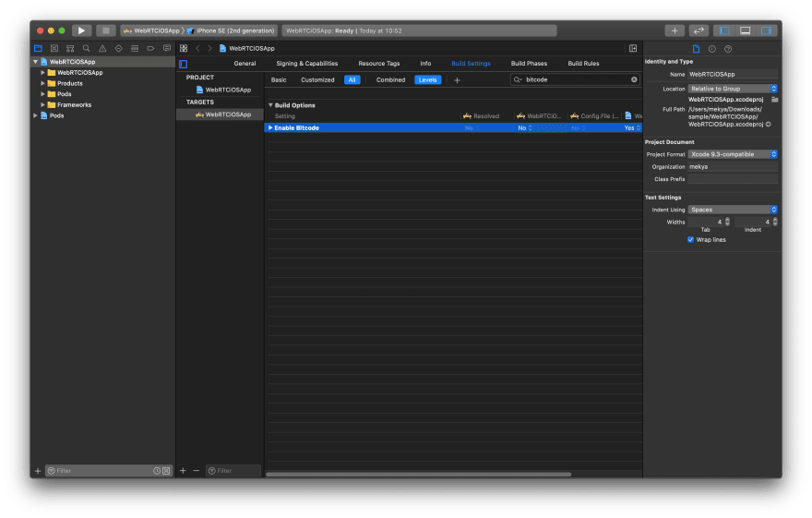The width and height of the screenshot is (812, 518).
Task: Collapse the Build Options section
Action: [x=270, y=105]
